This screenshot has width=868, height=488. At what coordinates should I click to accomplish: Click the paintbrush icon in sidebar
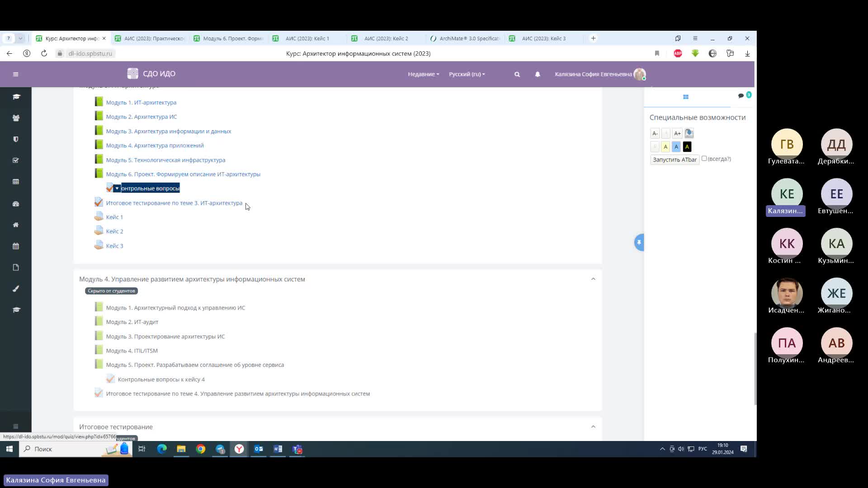[x=16, y=289]
